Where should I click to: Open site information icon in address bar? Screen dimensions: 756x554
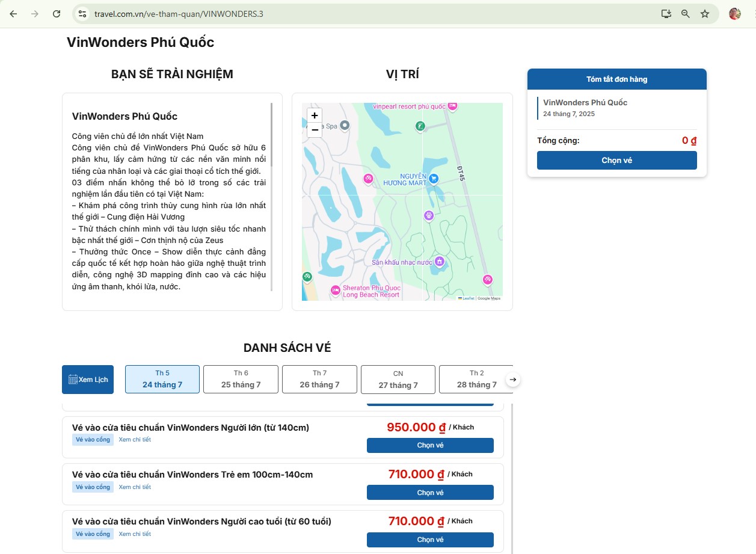pos(83,14)
